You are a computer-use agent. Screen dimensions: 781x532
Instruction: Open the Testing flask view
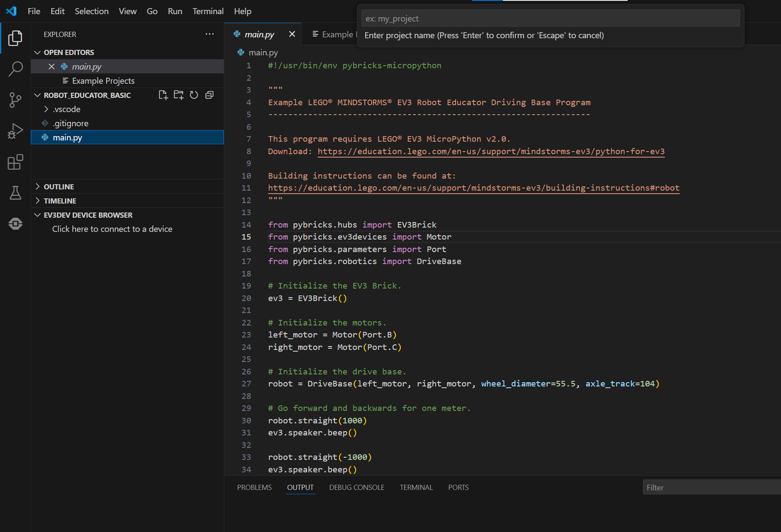pyautogui.click(x=15, y=193)
